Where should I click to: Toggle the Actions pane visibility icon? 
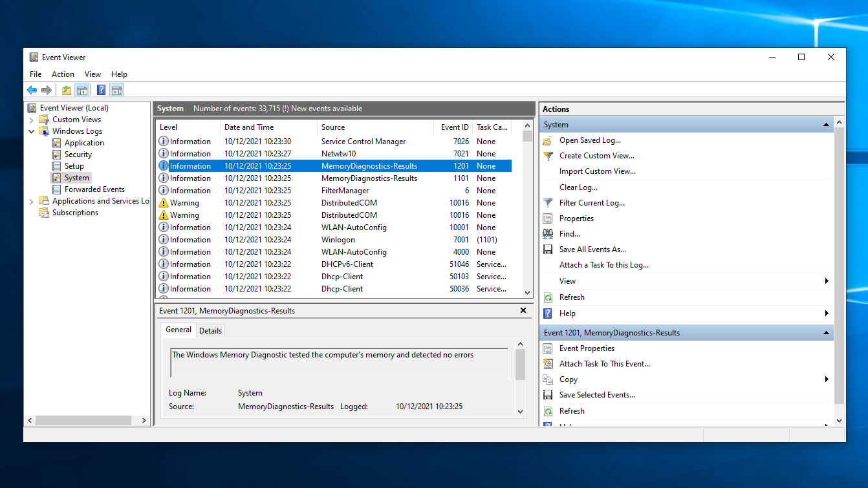coord(117,90)
